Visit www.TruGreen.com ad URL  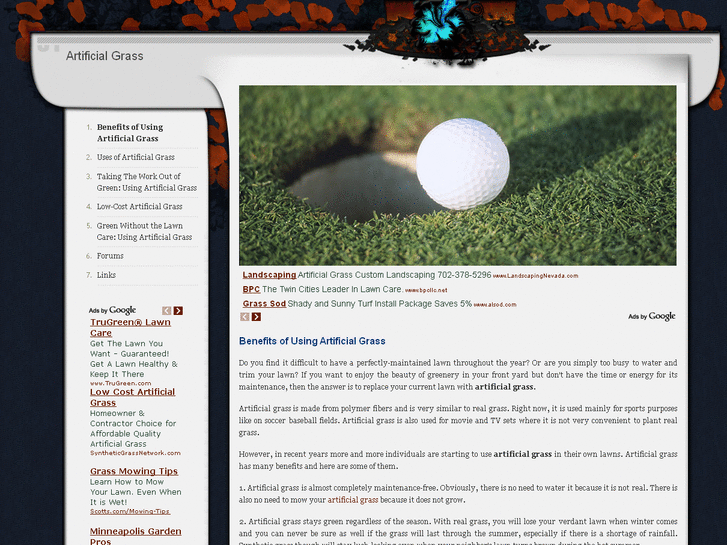point(121,383)
